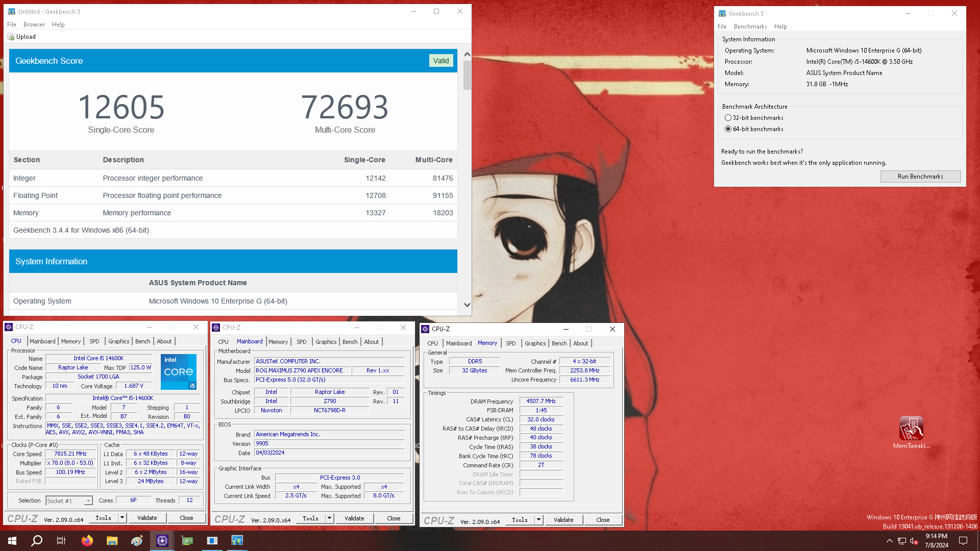Screen dimensions: 980x551
Task: Open File menu in Geekbench launcher window
Action: point(722,27)
